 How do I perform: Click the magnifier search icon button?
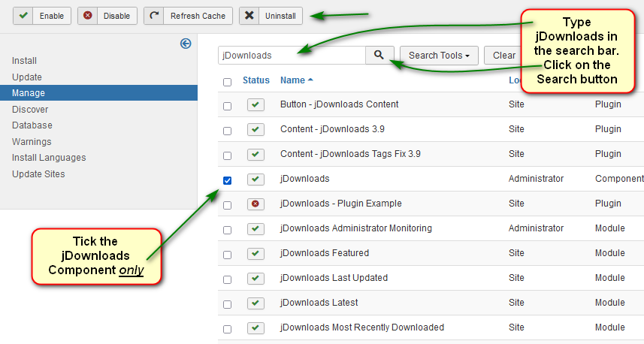(379, 55)
